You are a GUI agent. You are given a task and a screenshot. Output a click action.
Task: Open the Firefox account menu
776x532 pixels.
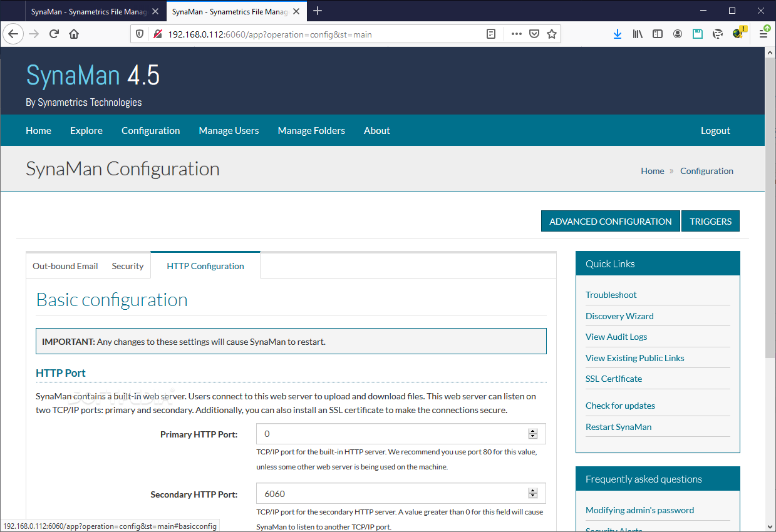click(678, 34)
